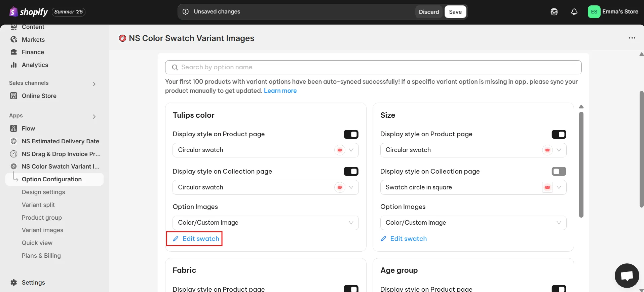Toggle Tulips color Collection page display
This screenshot has width=644, height=292.
(351, 172)
